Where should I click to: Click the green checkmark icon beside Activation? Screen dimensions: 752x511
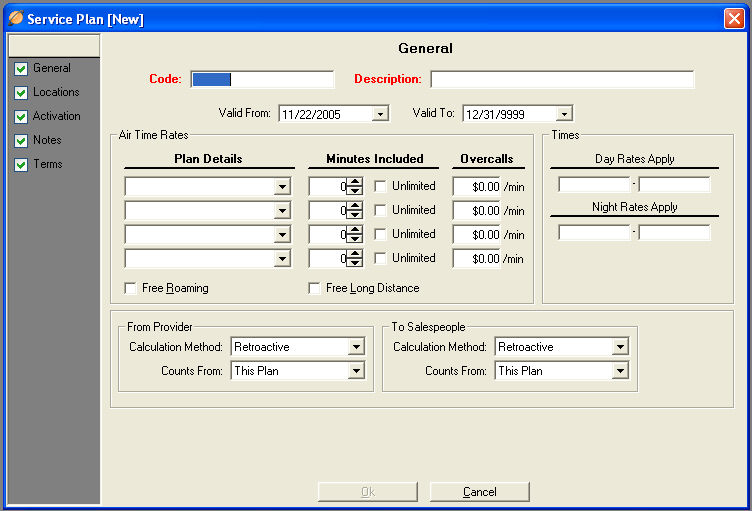pos(20,117)
